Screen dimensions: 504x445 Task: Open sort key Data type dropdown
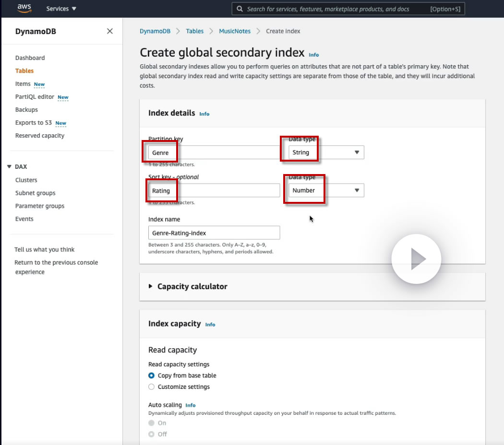click(x=326, y=190)
